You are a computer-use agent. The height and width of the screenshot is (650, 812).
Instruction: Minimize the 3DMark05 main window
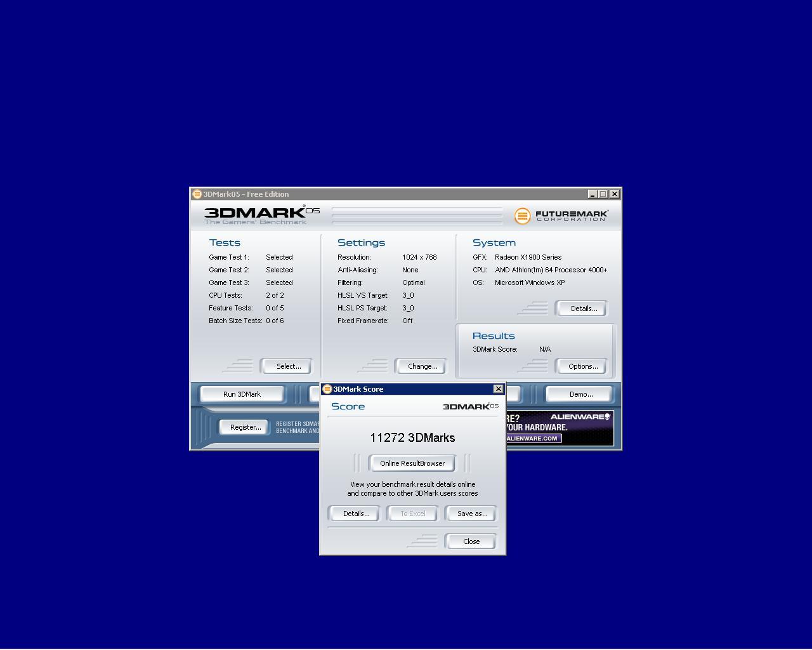(x=593, y=194)
